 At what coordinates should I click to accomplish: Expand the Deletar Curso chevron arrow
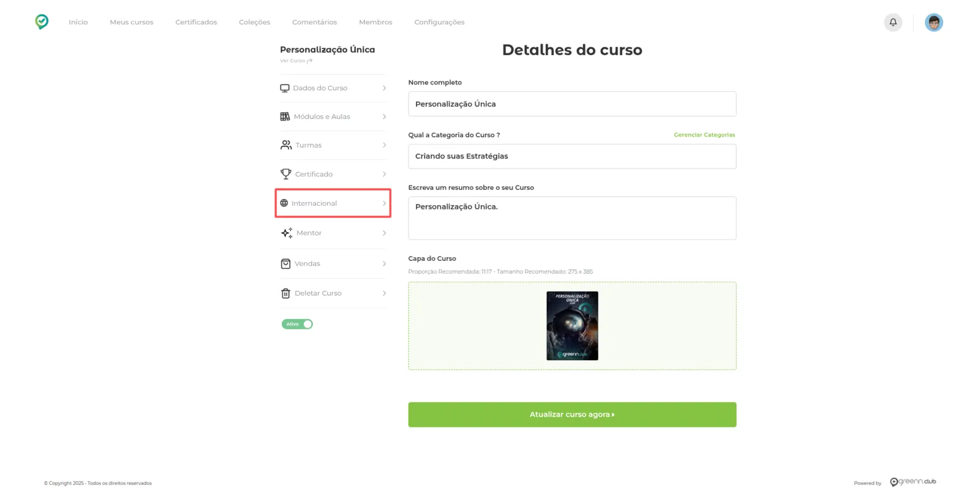click(384, 293)
